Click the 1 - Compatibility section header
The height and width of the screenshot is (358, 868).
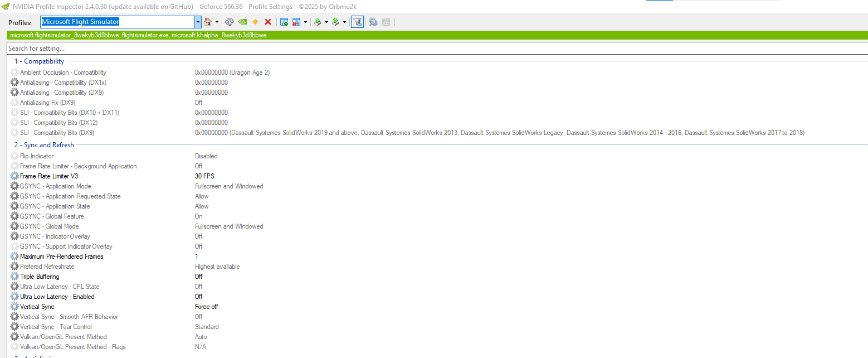point(40,61)
